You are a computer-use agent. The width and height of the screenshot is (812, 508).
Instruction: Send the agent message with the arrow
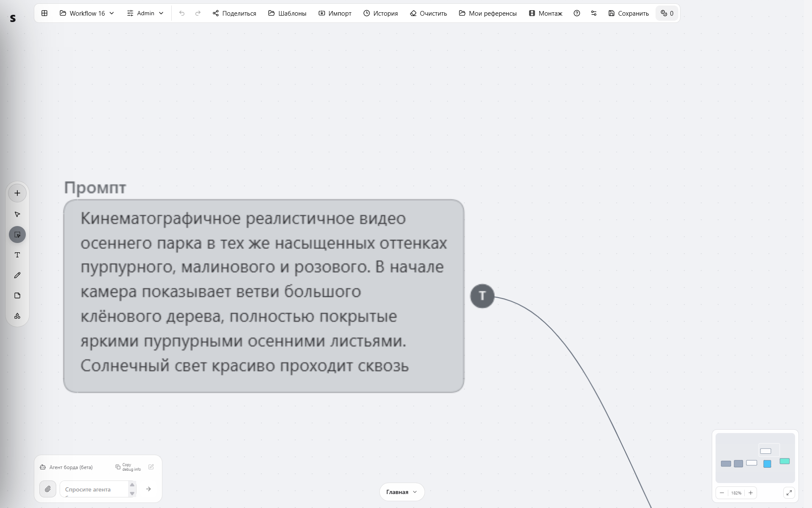click(x=148, y=489)
